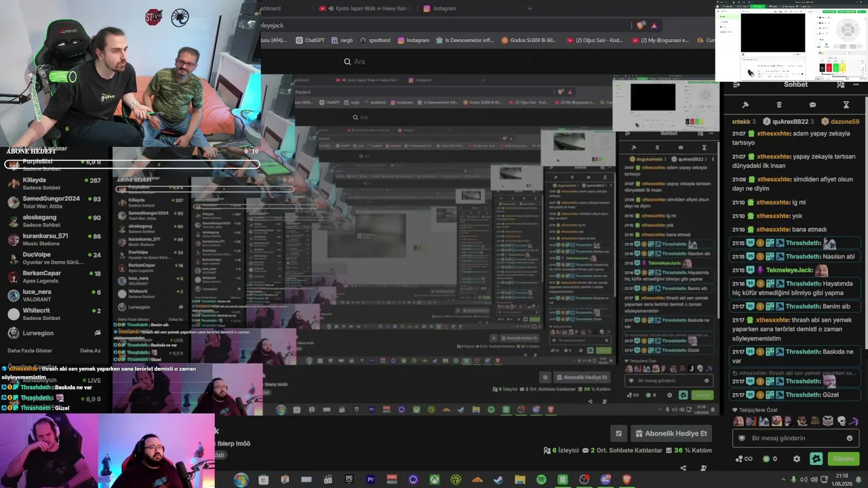Open Brave browser from taskbar

[x=627, y=480]
